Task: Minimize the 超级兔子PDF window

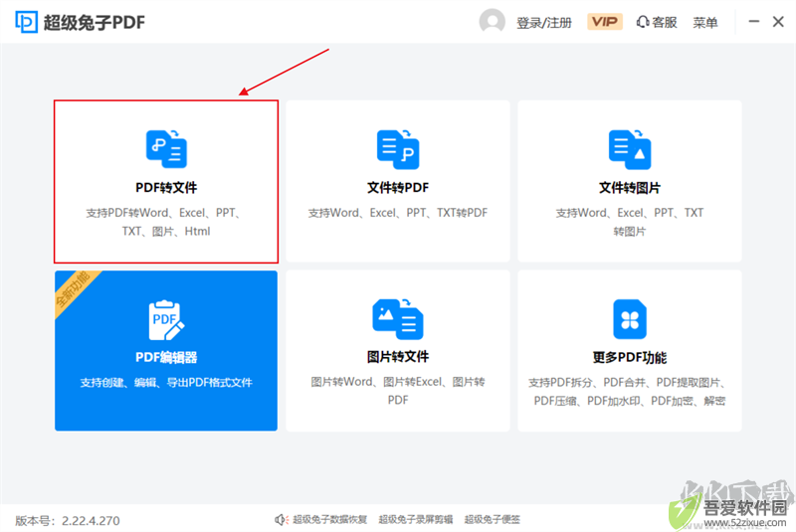Action: (x=754, y=21)
